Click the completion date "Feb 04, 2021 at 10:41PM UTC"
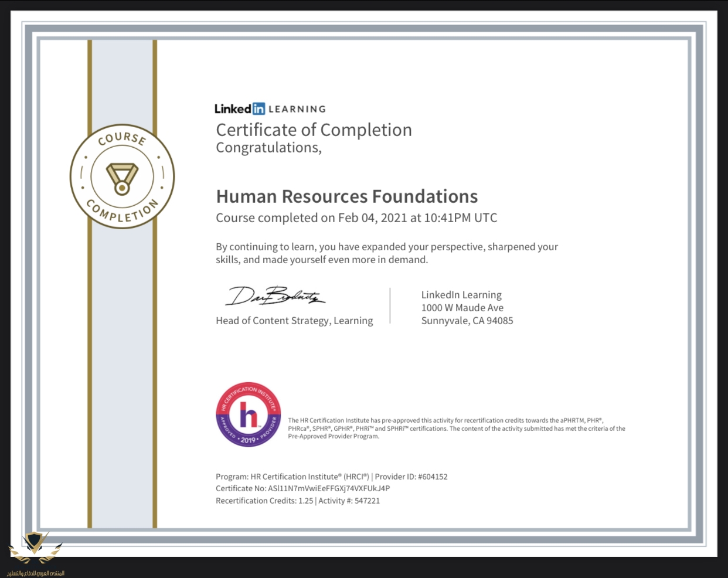Viewport: 728px width, 578px height. click(417, 218)
